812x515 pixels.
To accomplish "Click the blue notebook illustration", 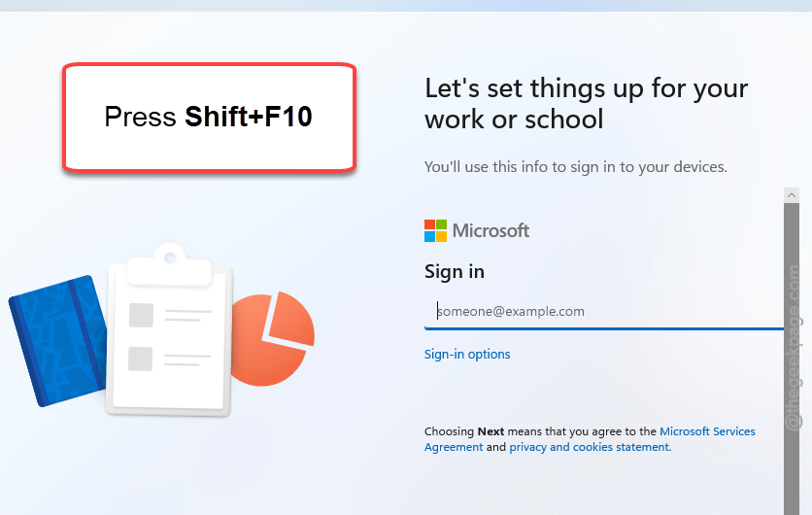I will [58, 341].
